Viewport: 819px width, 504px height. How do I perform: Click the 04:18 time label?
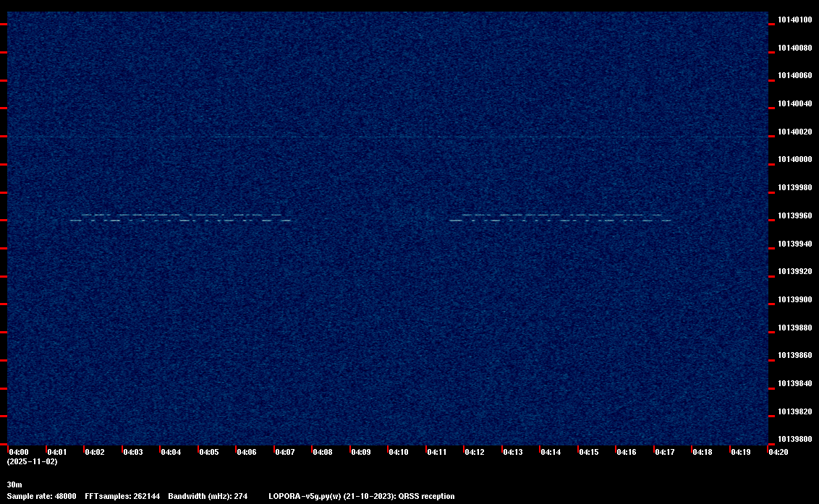pyautogui.click(x=702, y=452)
